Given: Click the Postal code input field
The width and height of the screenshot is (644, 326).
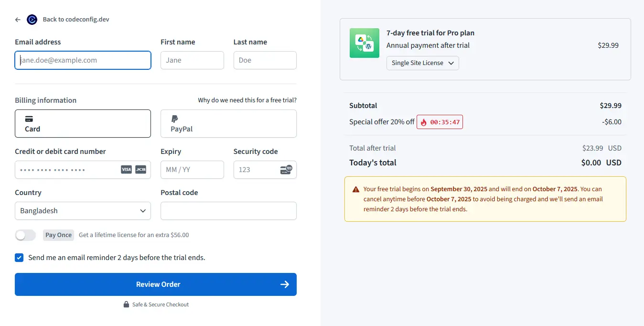Looking at the screenshot, I should (228, 211).
